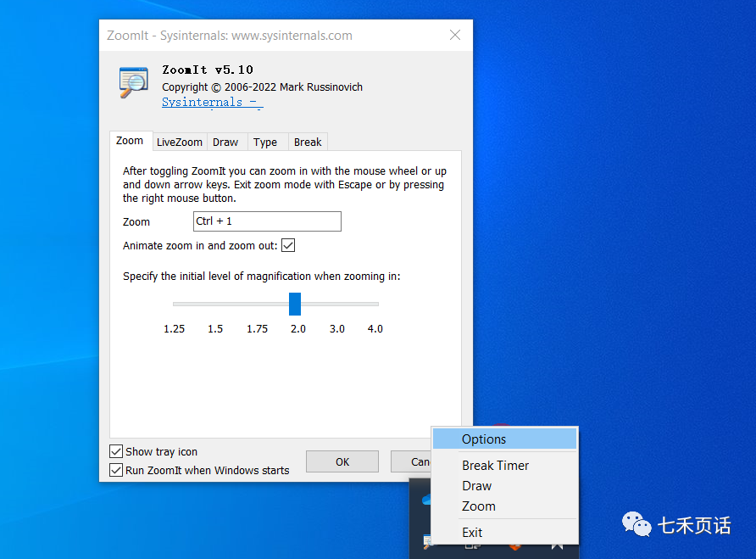This screenshot has width=756, height=559.
Task: Toggle Run ZoomIt when Windows starts
Action: (116, 470)
